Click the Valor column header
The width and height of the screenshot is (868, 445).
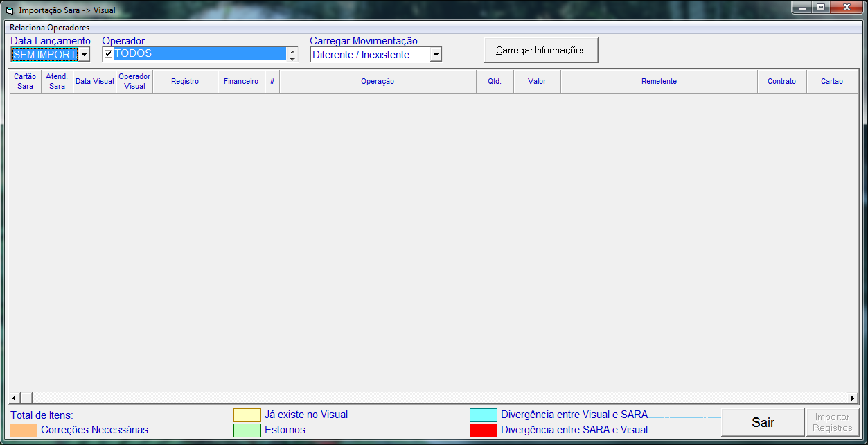[537, 81]
